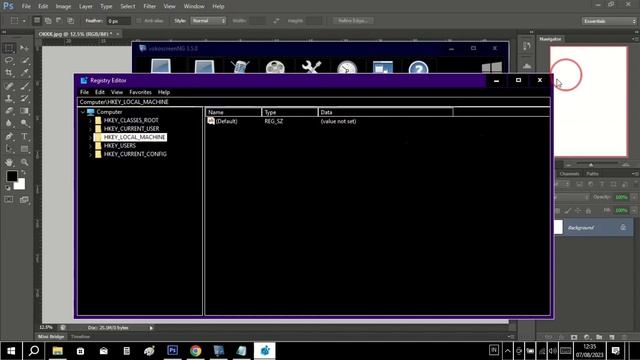Open Photoshop Image menu
Screen dimensions: 640x360
click(x=63, y=6)
